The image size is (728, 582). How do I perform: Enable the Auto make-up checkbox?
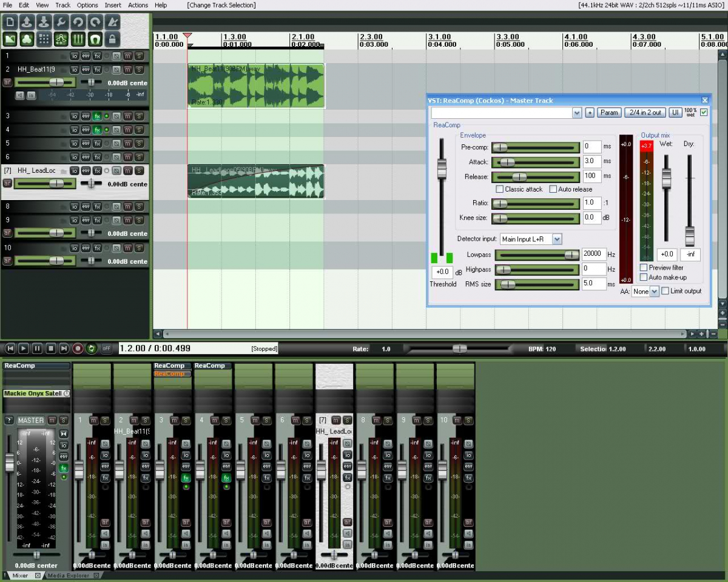coord(644,277)
